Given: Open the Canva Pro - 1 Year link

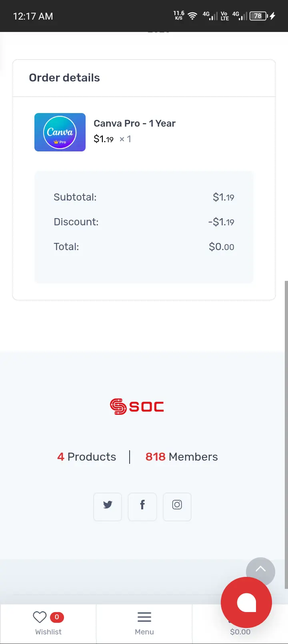Looking at the screenshot, I should pos(134,123).
